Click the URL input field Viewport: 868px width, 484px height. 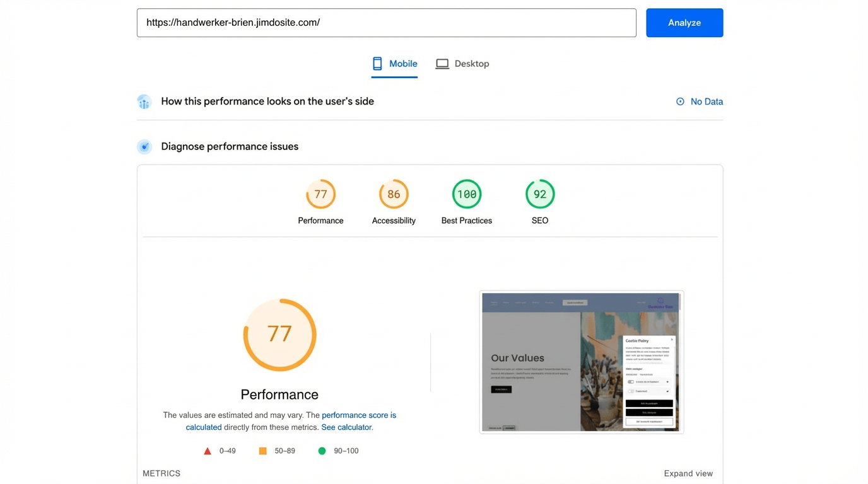pos(386,23)
